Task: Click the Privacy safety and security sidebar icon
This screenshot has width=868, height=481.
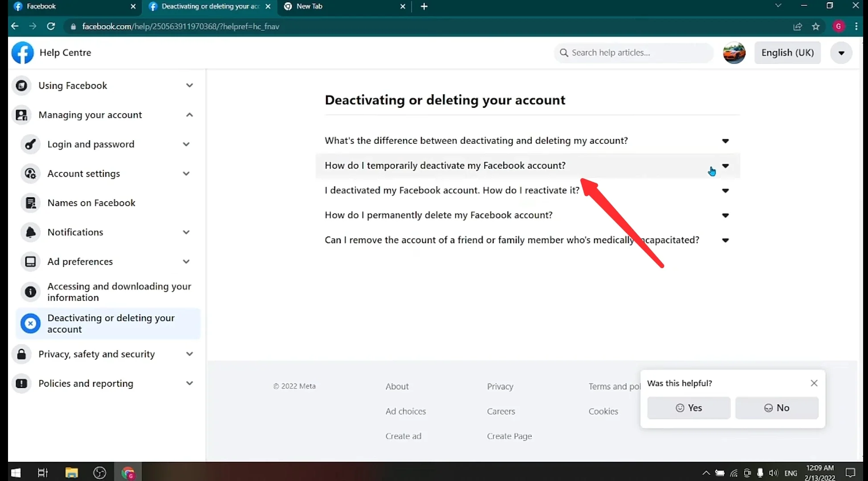Action: tap(21, 354)
